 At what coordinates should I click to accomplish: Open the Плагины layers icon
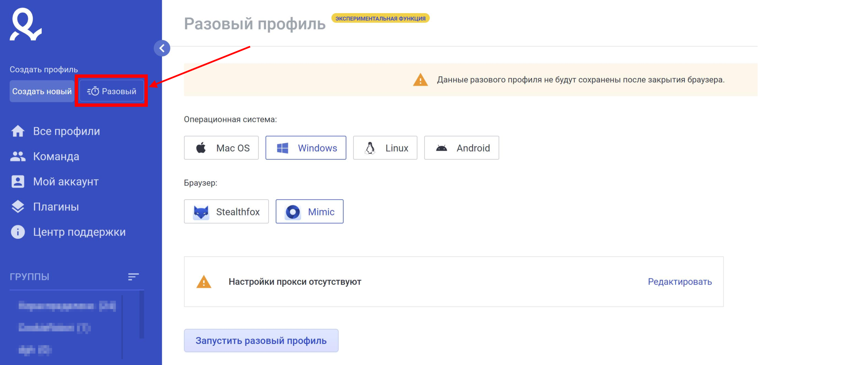18,207
